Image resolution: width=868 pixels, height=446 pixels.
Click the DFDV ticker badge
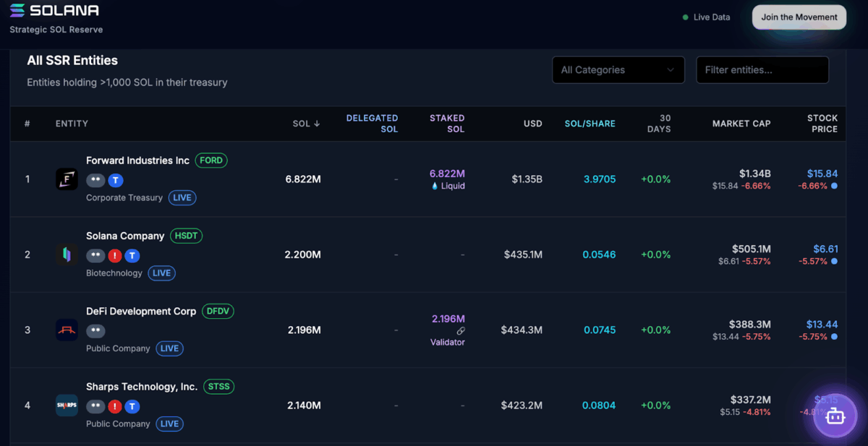click(x=218, y=312)
